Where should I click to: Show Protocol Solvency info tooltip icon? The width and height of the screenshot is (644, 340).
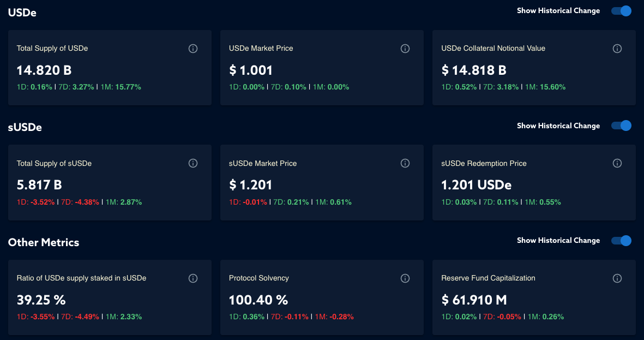pos(405,278)
